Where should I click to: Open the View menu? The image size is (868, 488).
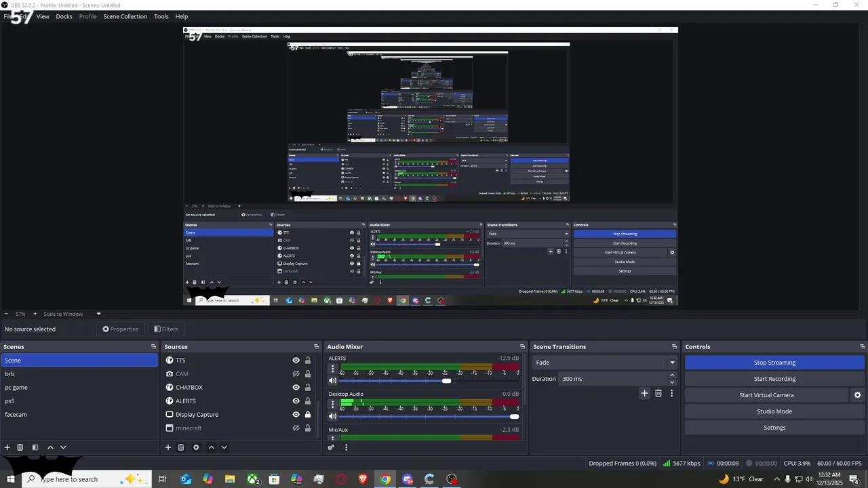click(43, 16)
